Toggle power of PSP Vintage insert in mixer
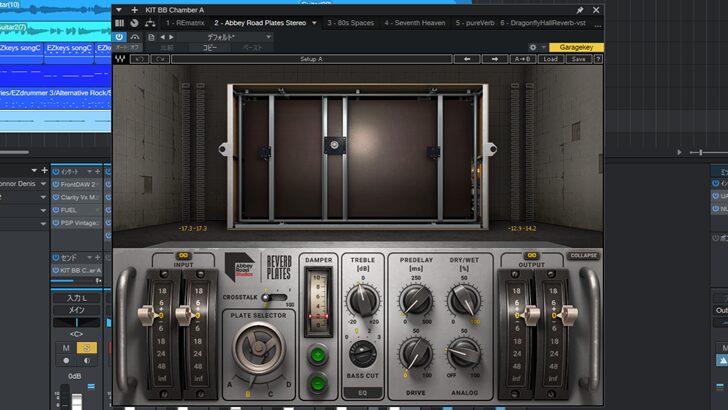Screen dimensions: 728x410 [56, 223]
